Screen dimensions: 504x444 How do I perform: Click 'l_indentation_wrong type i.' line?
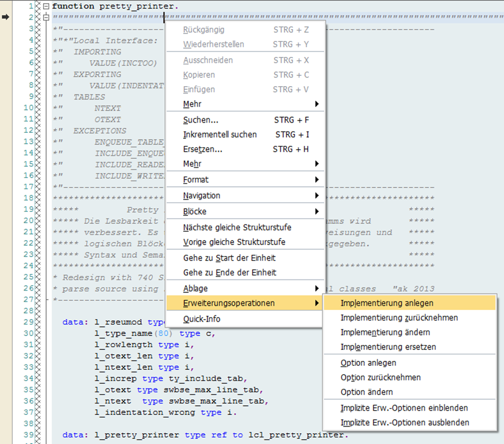coord(166,412)
